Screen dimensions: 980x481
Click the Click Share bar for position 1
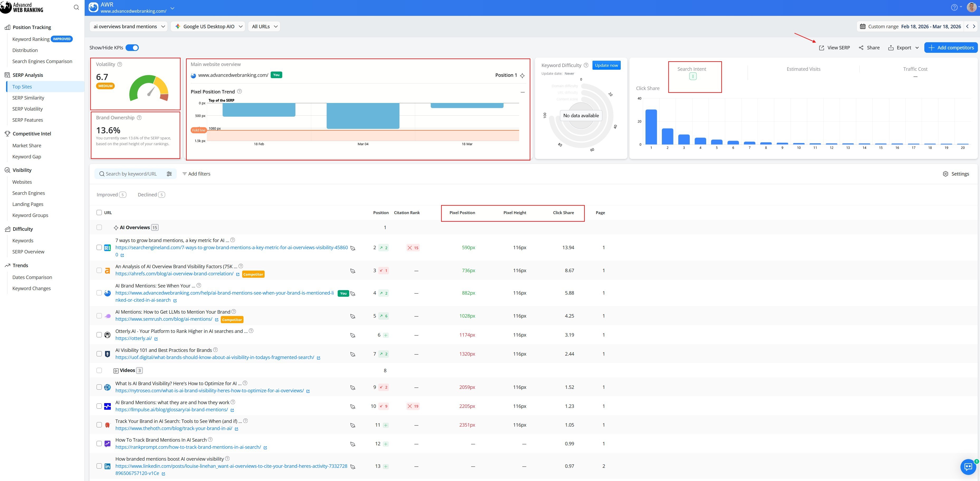tap(651, 127)
